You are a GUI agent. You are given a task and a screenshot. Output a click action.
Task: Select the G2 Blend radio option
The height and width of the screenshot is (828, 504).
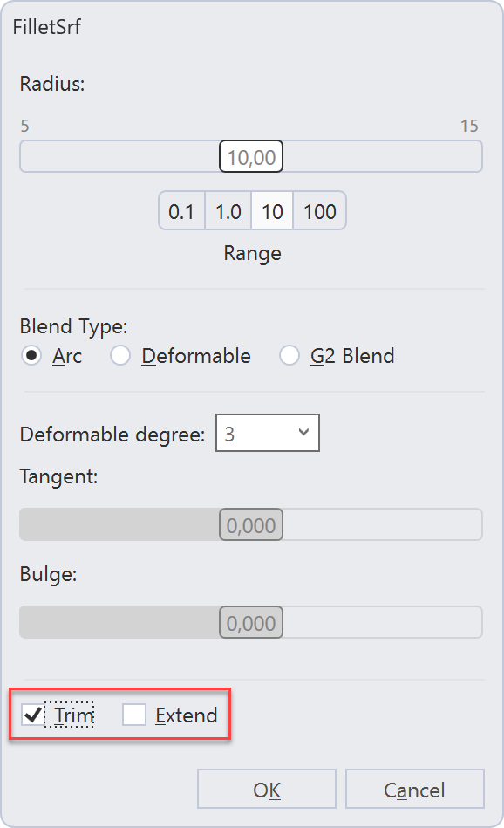coord(289,356)
